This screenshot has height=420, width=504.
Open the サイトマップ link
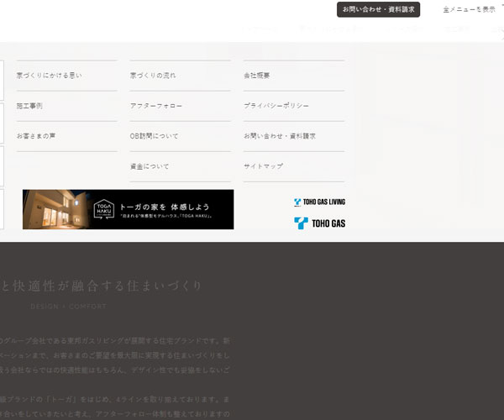point(264,166)
